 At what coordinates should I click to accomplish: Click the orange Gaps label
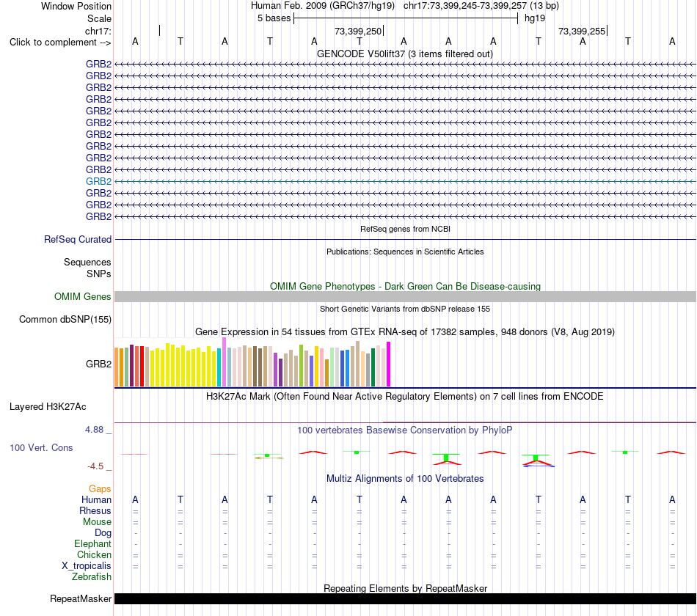100,489
